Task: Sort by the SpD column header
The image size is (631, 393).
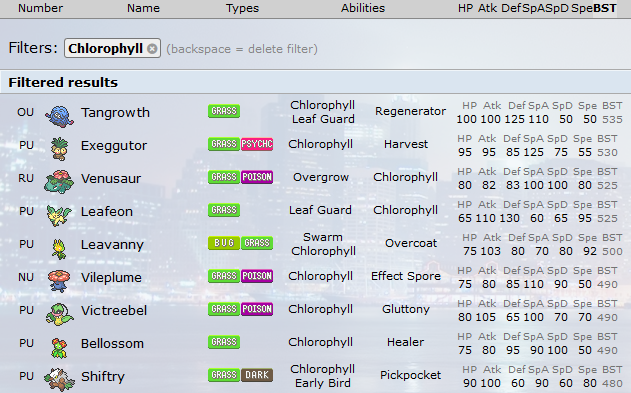Action: point(557,8)
